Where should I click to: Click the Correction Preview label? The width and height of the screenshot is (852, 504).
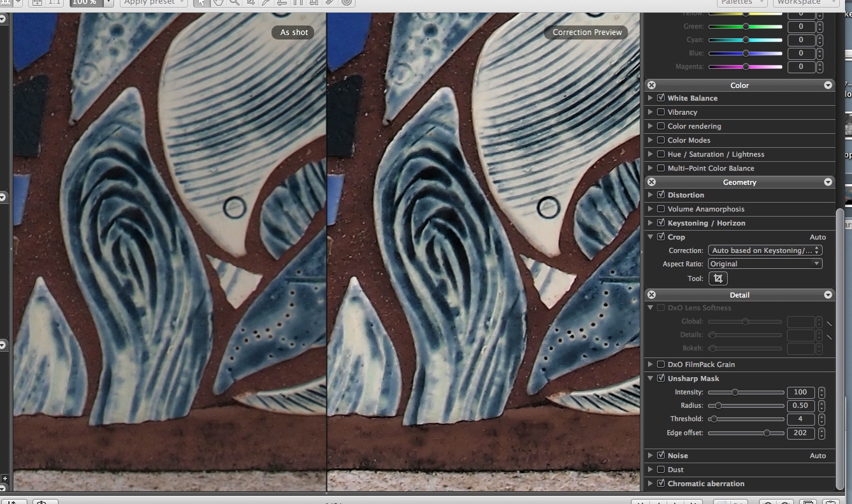click(x=586, y=32)
